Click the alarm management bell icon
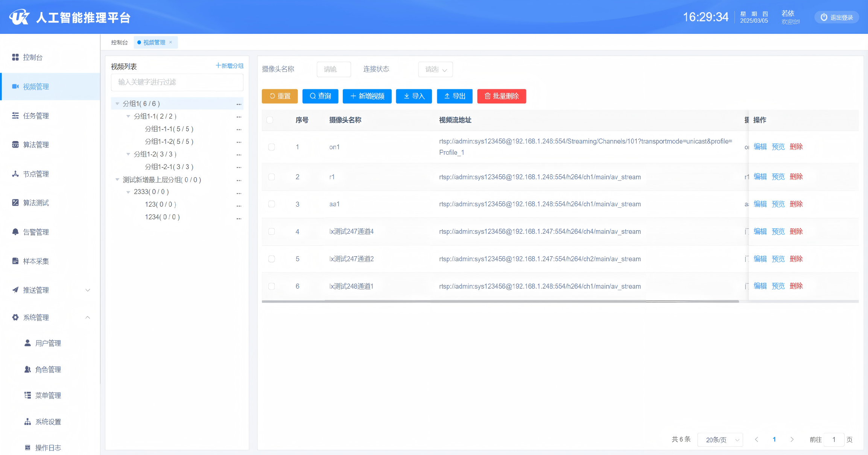The width and height of the screenshot is (868, 455). click(15, 232)
